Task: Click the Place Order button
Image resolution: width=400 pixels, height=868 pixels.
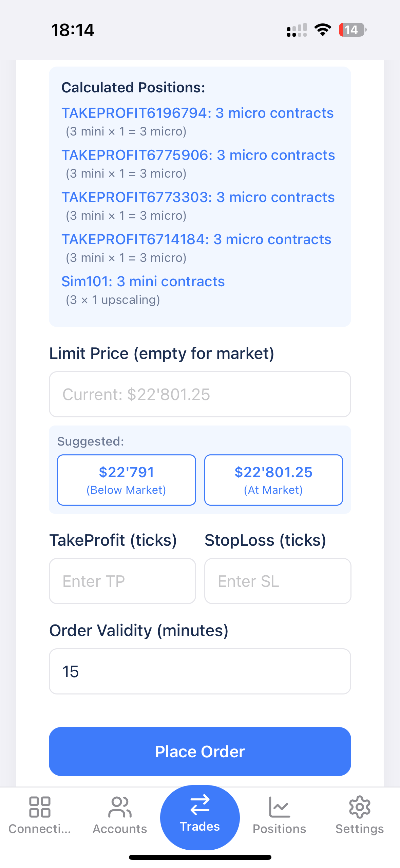Action: [x=200, y=751]
